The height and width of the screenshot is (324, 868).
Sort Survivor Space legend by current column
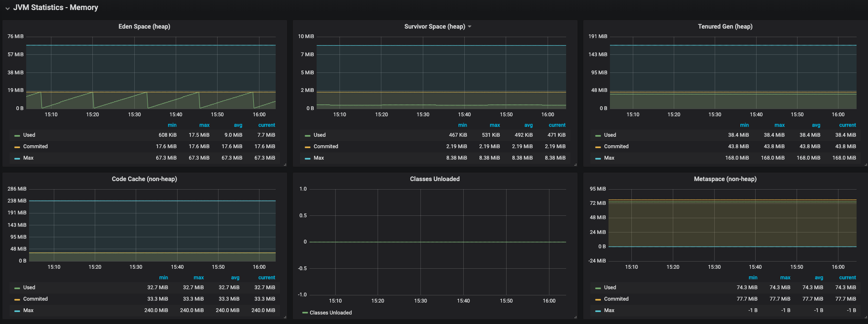coord(557,125)
